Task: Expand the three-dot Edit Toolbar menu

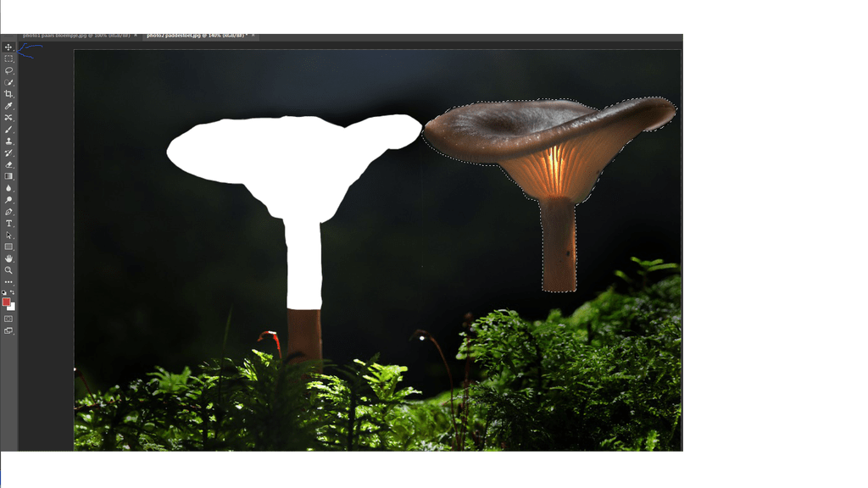Action: (x=8, y=282)
